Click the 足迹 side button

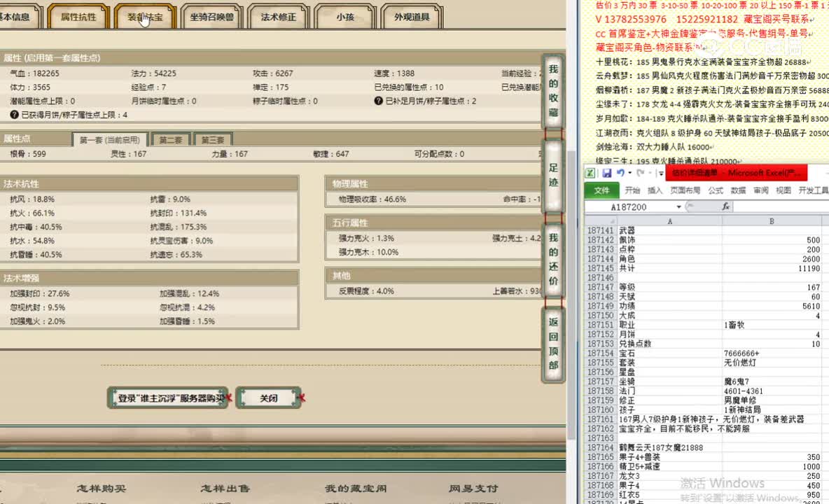point(553,176)
